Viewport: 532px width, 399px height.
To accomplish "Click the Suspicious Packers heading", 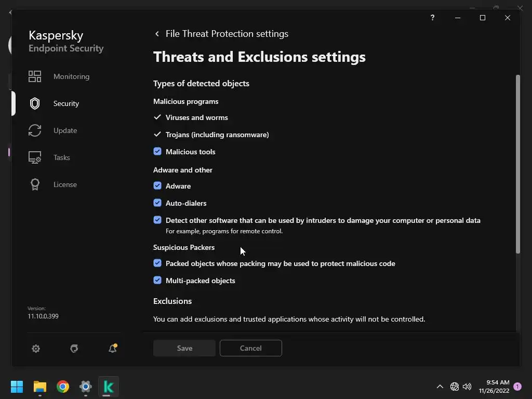I will coord(184,247).
